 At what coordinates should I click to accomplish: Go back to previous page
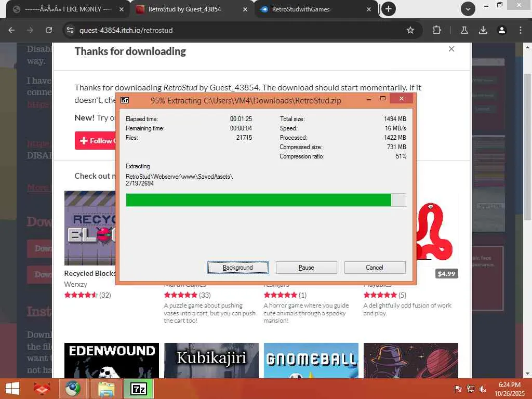coord(11,30)
